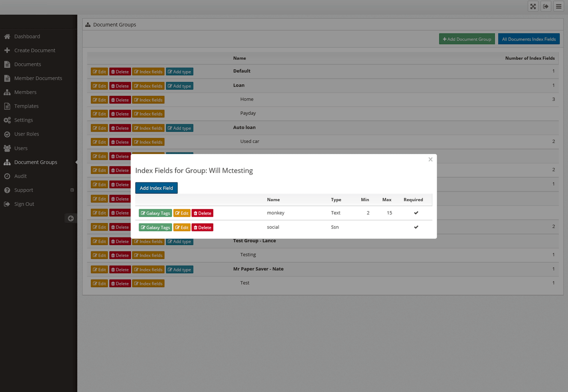Click the monkey field name
The image size is (568, 392).
click(276, 213)
